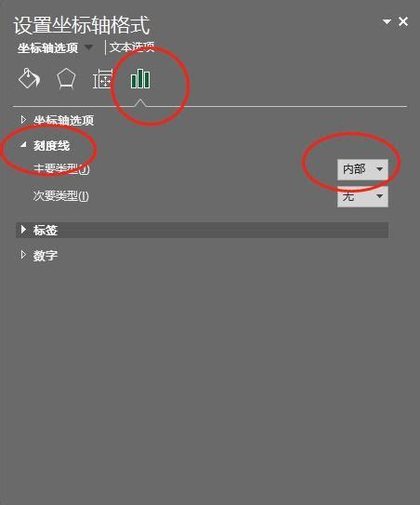The image size is (420, 505).
Task: Collapse the 刻度线 section triangle
Action: click(23, 145)
